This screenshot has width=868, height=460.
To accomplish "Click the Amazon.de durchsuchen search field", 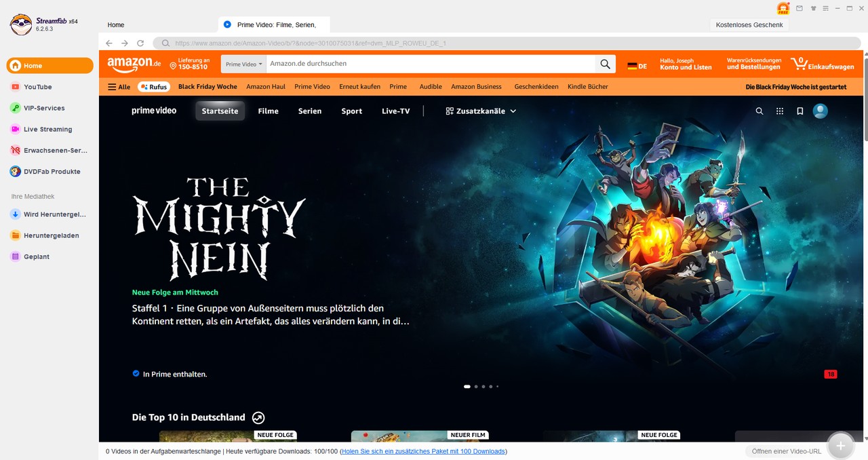I will (430, 64).
